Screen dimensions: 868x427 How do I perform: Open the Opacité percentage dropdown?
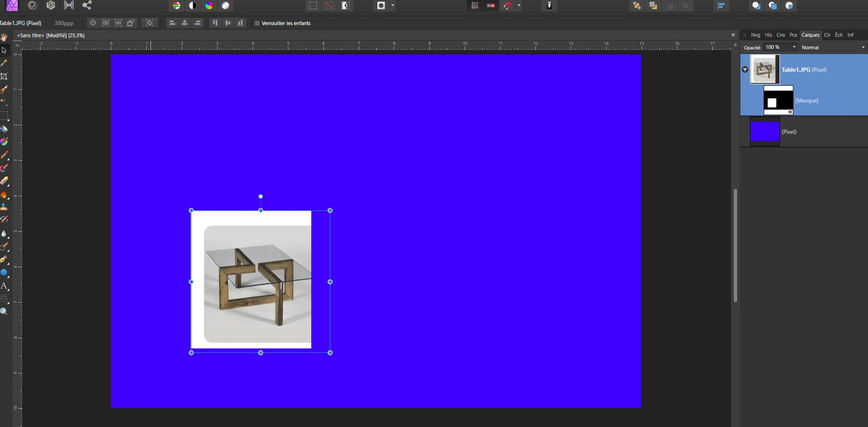coord(780,48)
